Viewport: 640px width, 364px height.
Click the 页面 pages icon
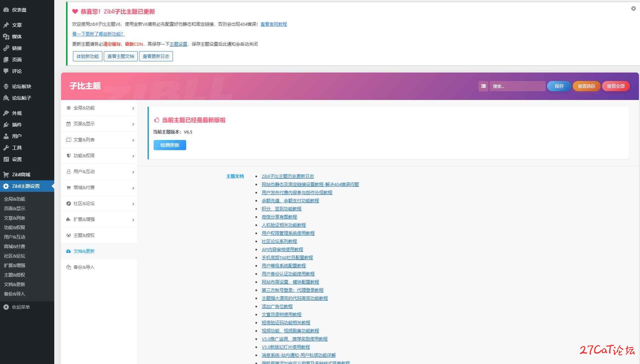click(x=6, y=60)
